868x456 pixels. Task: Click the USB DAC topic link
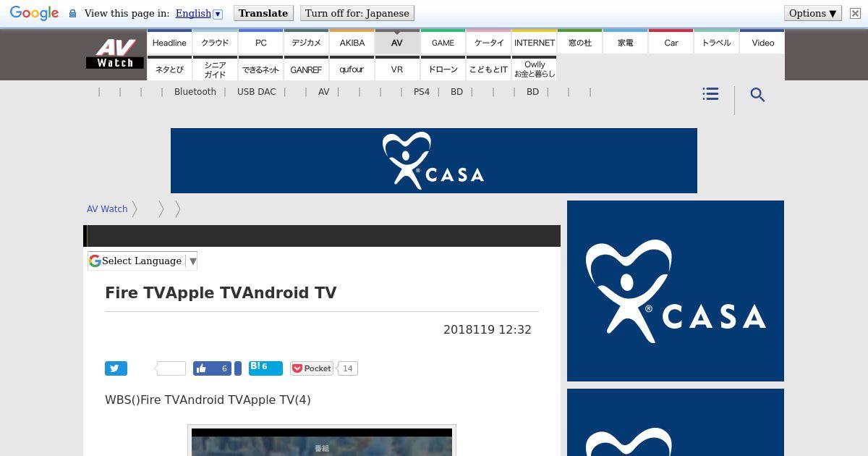257,92
